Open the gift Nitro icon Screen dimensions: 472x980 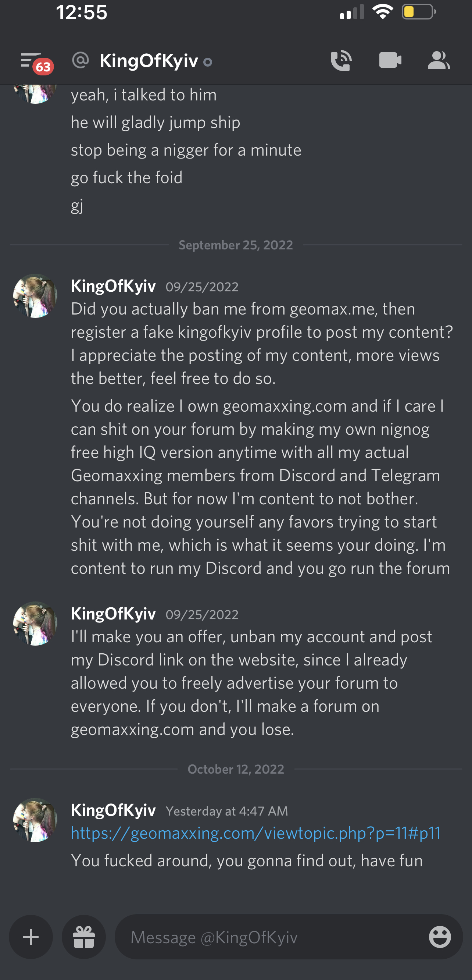[83, 937]
